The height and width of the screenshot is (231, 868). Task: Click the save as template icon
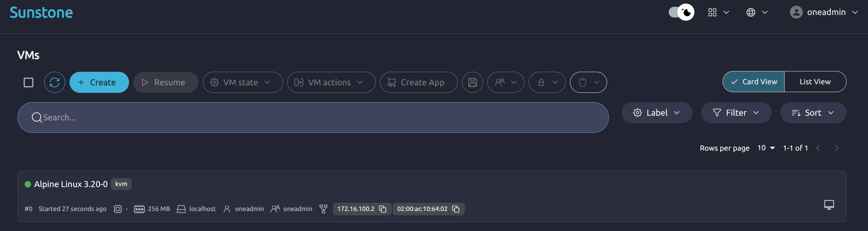point(472,82)
